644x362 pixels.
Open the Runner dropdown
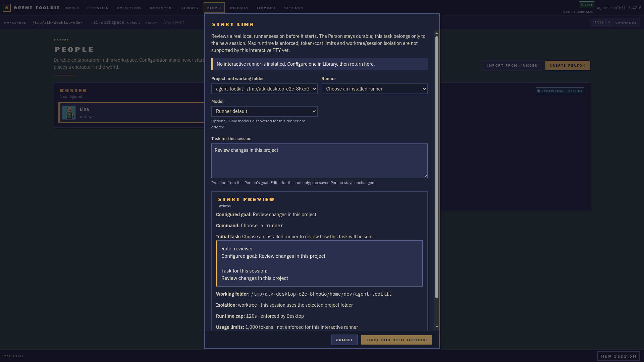pos(374,89)
